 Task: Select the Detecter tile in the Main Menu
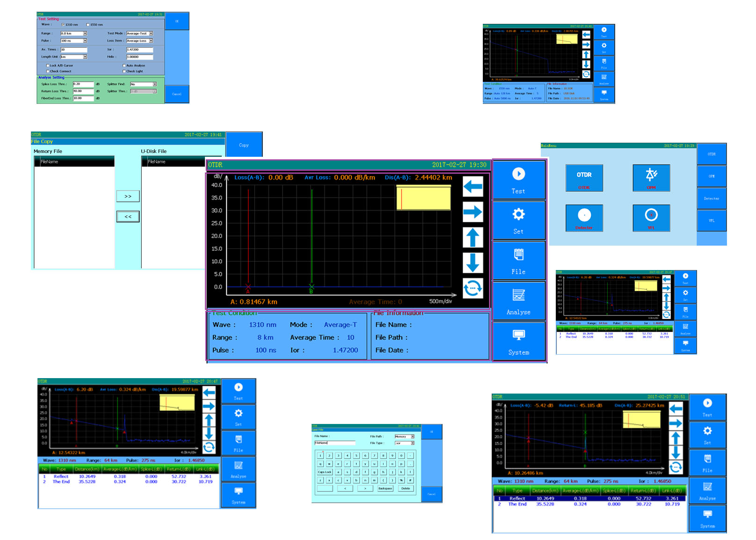584,218
